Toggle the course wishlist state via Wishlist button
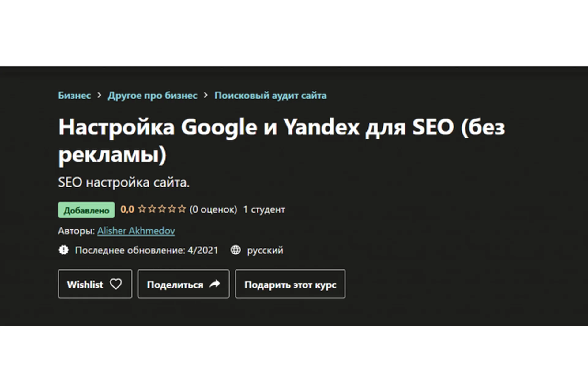Viewport: 588px width, 392px height. pos(95,284)
